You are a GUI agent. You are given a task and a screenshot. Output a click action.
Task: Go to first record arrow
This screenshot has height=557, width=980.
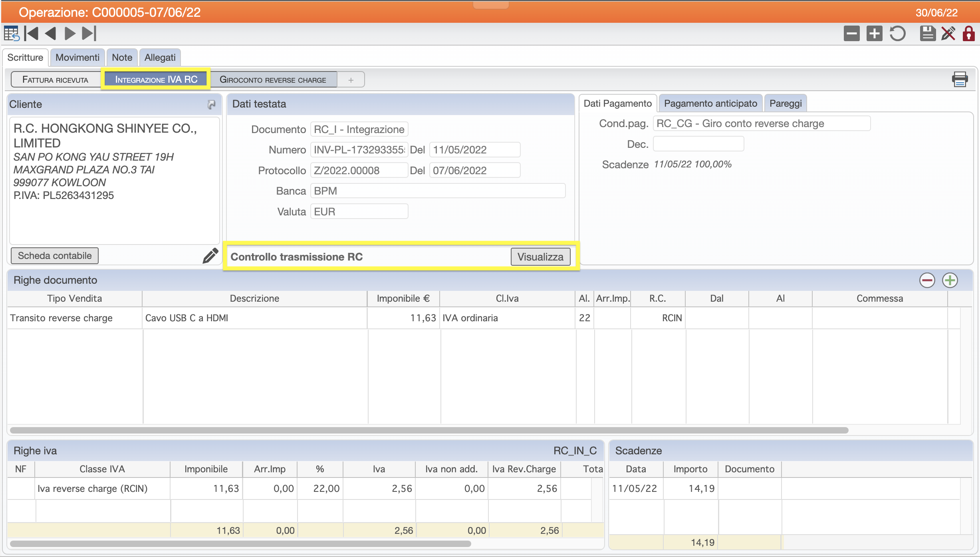tap(31, 34)
